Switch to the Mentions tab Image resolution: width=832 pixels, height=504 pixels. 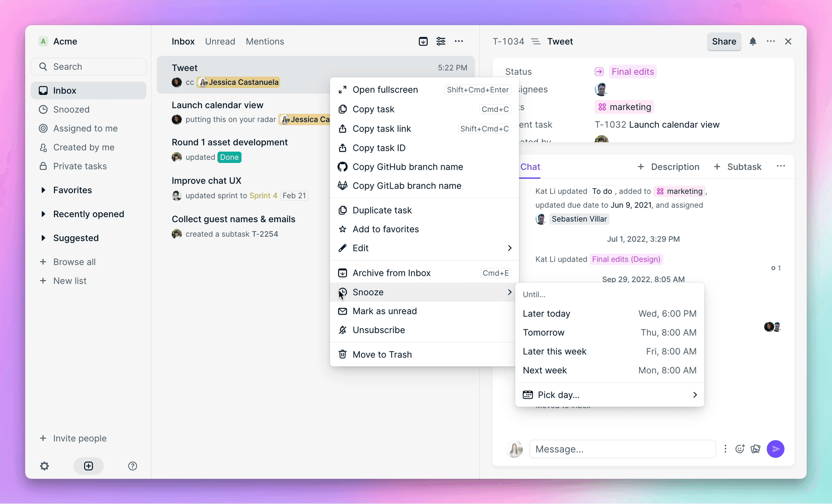[x=265, y=41]
